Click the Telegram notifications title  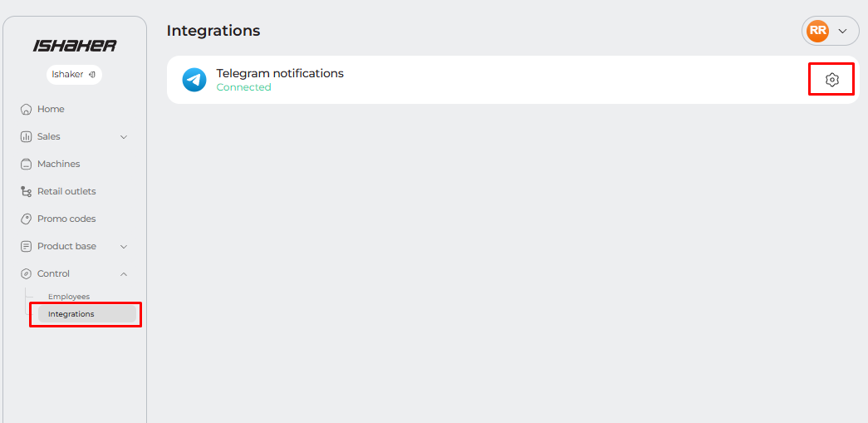click(280, 73)
